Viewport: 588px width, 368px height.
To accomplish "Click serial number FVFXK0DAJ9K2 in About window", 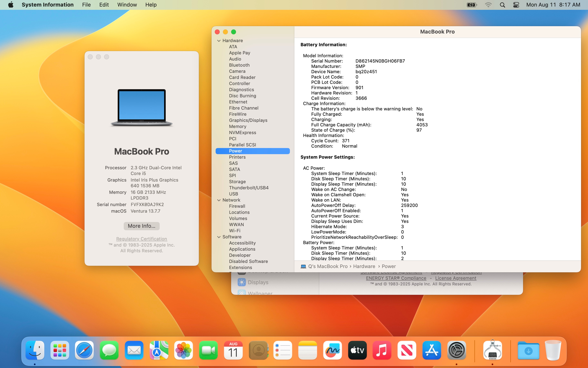I will pos(147,204).
